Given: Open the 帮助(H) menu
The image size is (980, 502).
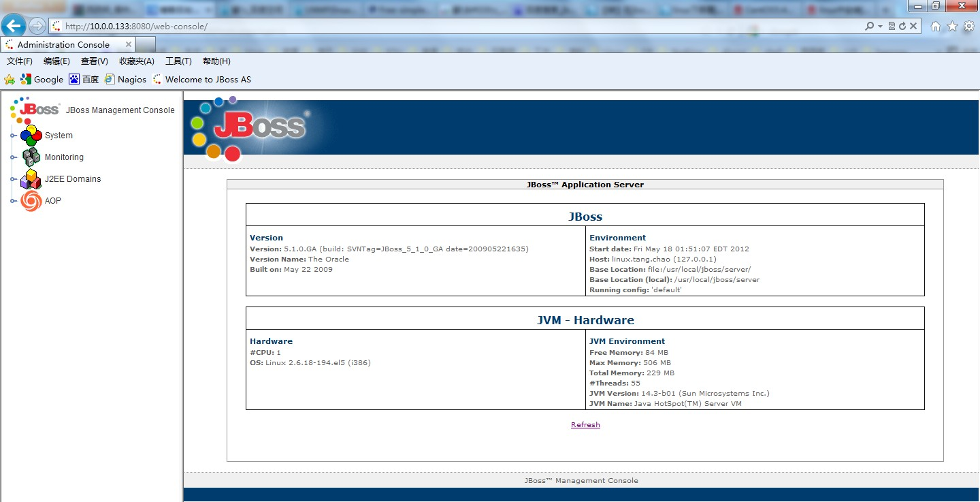Looking at the screenshot, I should tap(216, 61).
